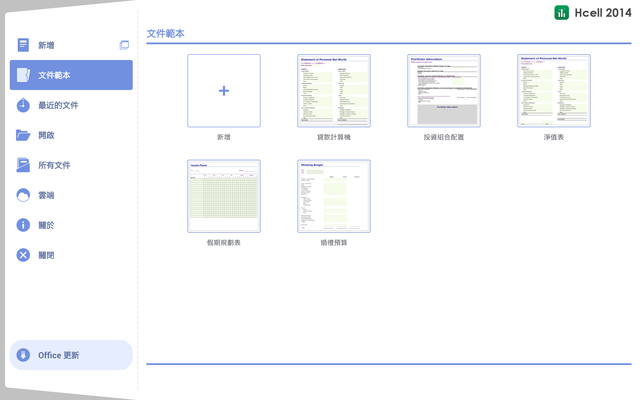Open 所有文件 icon in sidebar
The height and width of the screenshot is (400, 640).
tap(23, 165)
